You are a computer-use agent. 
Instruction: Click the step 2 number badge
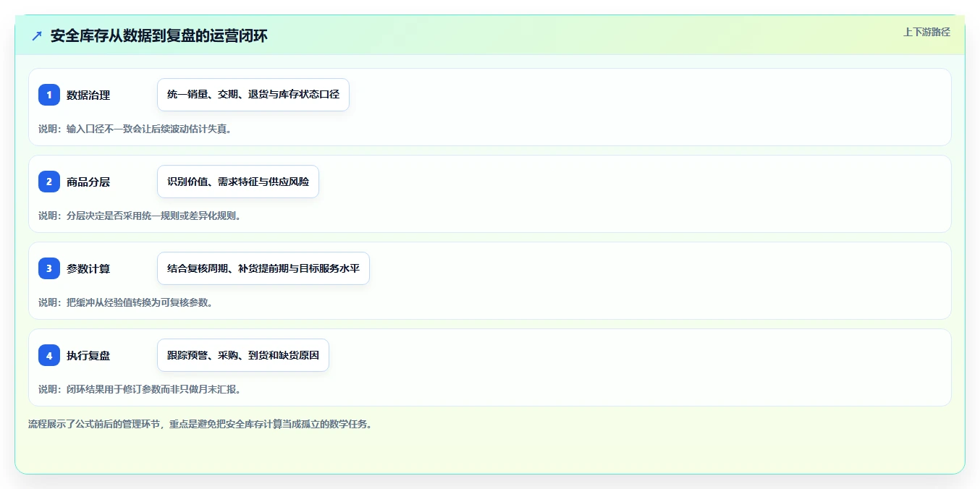tap(49, 182)
